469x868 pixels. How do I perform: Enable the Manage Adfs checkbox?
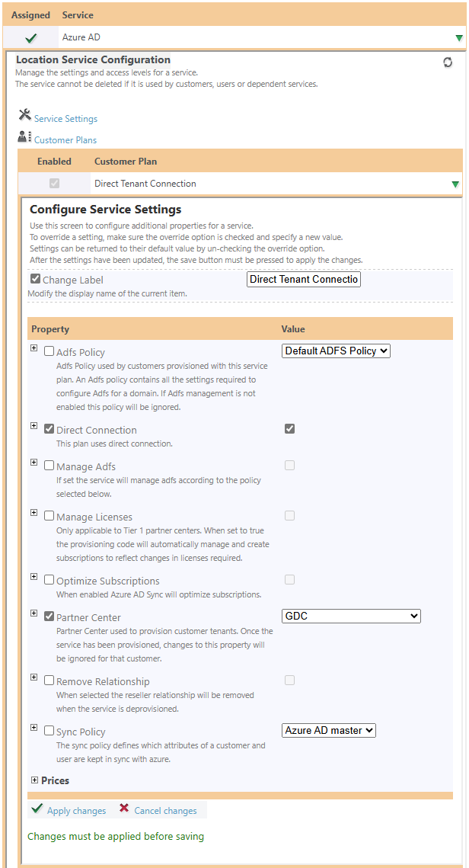coord(49,466)
